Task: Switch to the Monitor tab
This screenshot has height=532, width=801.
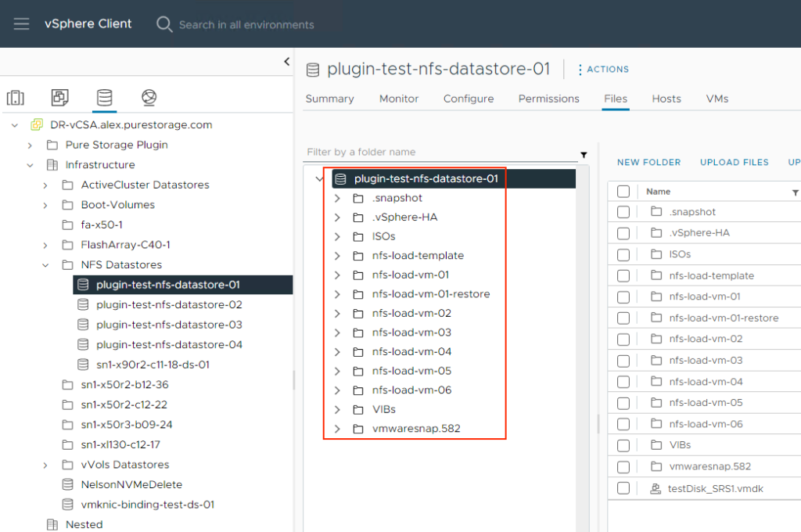Action: point(398,99)
